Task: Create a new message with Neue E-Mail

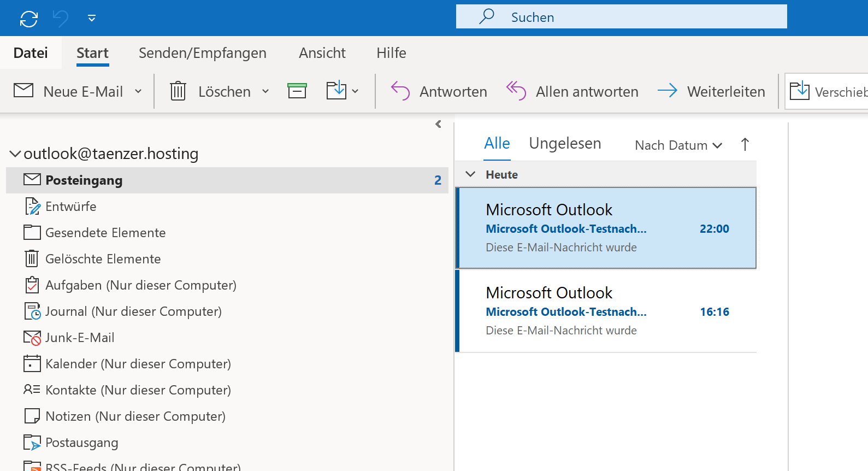Action: coord(69,91)
